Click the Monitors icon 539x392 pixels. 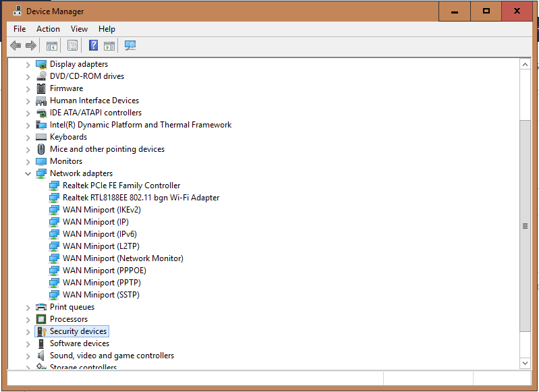click(x=41, y=161)
